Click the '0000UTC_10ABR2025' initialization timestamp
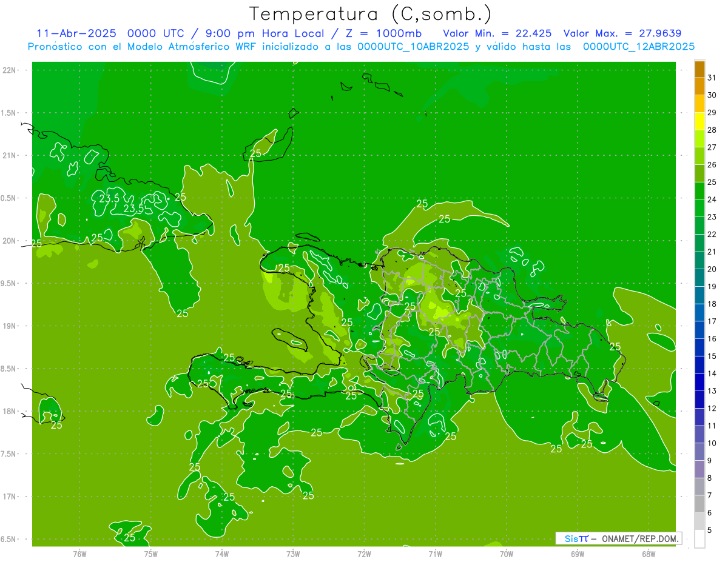The width and height of the screenshot is (728, 562). 413,47
